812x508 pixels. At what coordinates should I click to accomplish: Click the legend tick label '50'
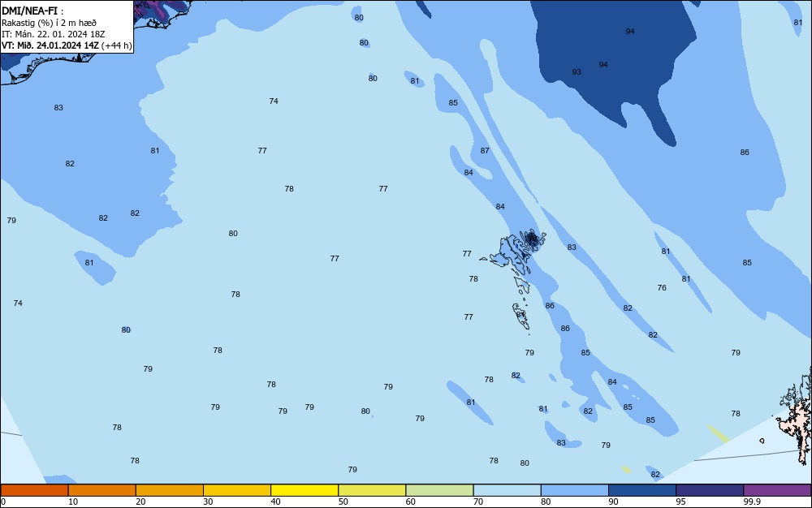[343, 502]
